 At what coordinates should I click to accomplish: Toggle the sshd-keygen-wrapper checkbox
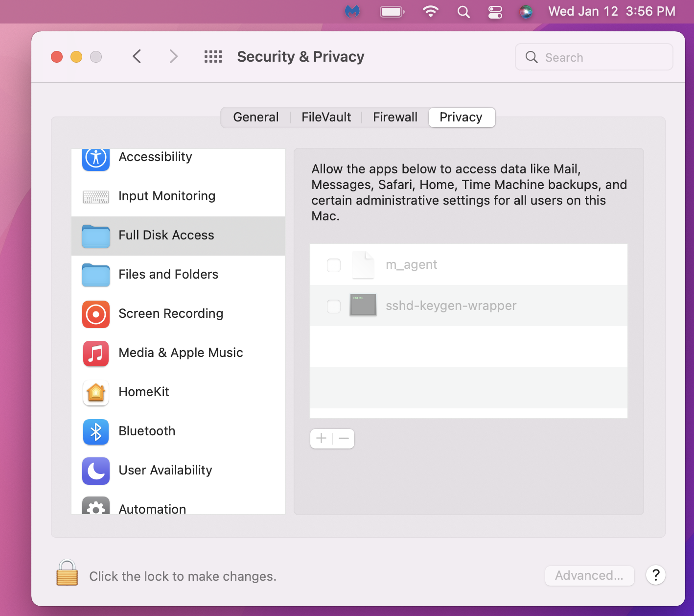(x=334, y=307)
